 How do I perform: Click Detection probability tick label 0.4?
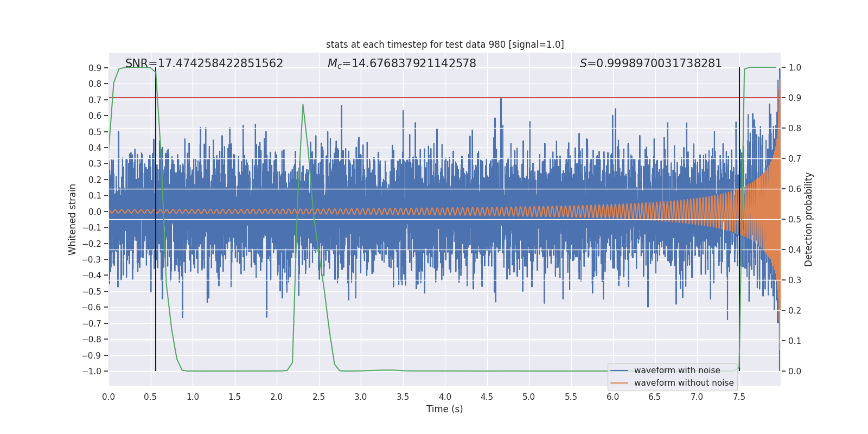pyautogui.click(x=795, y=250)
